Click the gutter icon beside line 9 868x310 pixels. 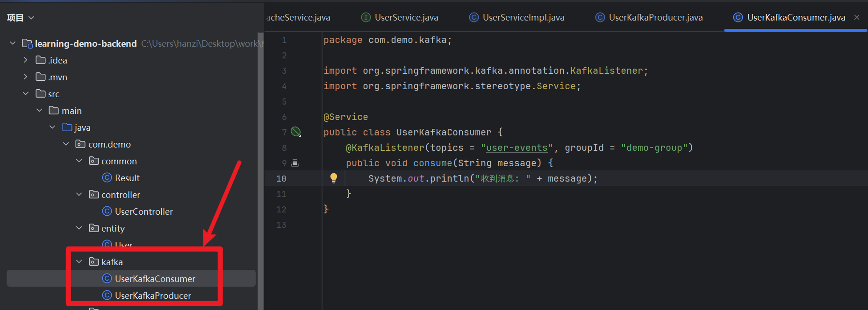click(x=295, y=163)
